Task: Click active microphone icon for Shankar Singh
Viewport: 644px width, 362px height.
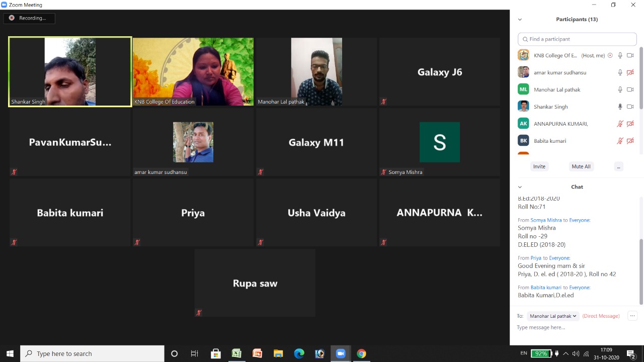Action: [x=620, y=107]
